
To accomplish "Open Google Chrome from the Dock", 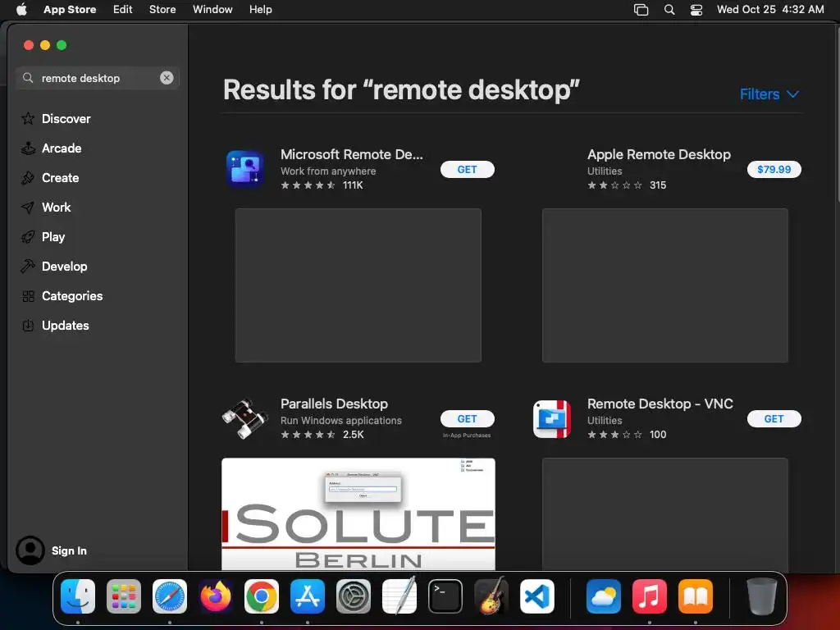I will pyautogui.click(x=262, y=596).
